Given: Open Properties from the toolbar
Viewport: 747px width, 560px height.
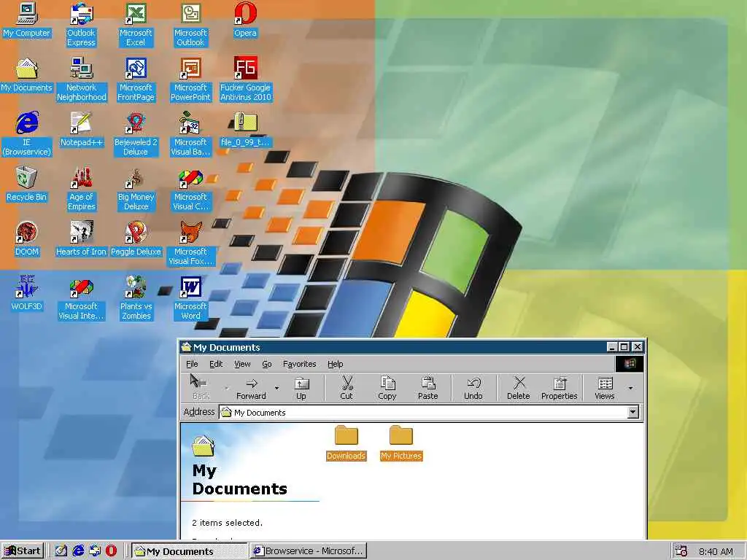Looking at the screenshot, I should coord(560,388).
